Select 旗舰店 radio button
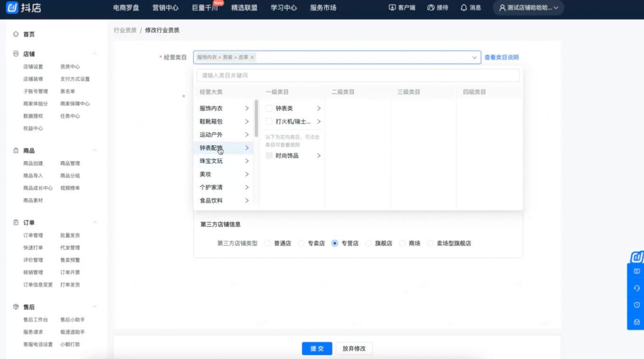The image size is (644, 359). tap(368, 243)
